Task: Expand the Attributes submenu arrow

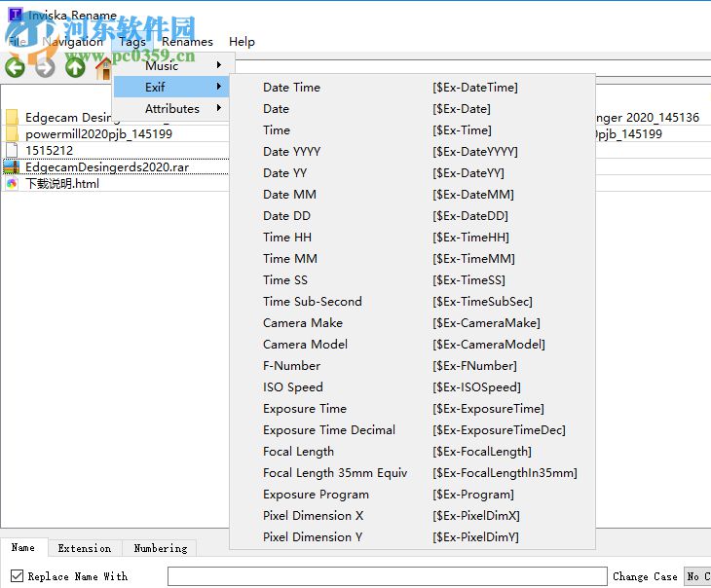Action: 219,108
